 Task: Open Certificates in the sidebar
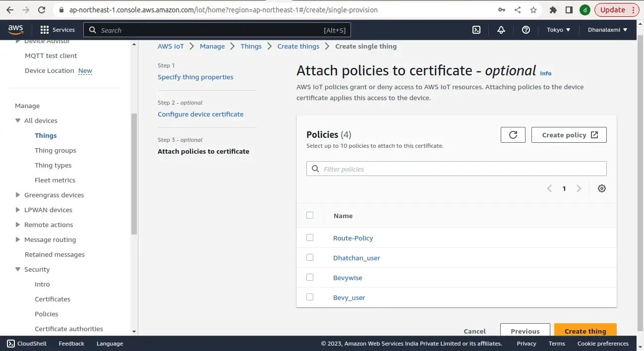(x=53, y=299)
